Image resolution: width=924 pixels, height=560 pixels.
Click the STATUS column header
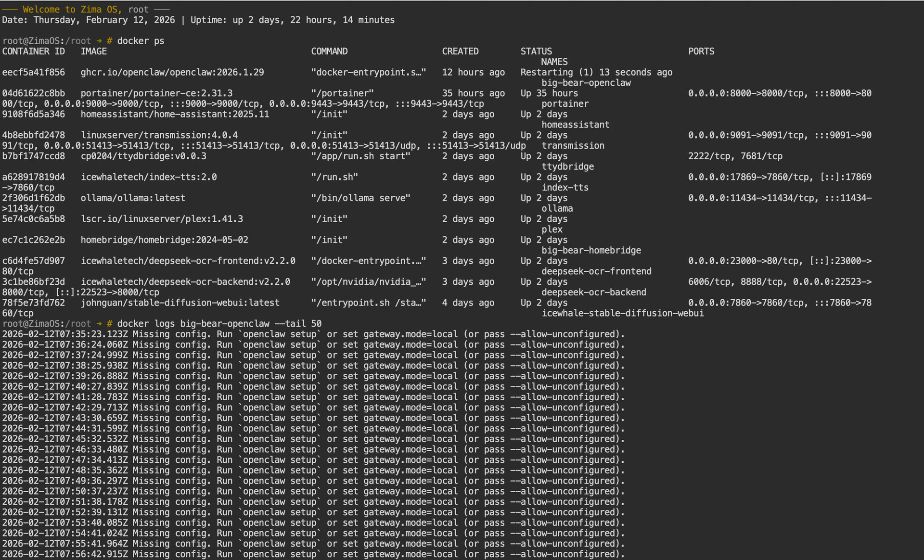pyautogui.click(x=536, y=51)
